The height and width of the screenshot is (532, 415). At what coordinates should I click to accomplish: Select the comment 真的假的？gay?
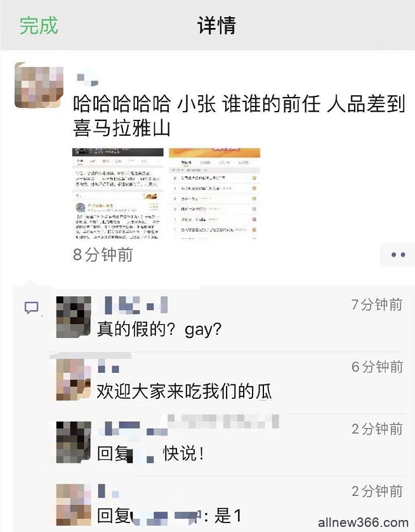click(x=159, y=329)
